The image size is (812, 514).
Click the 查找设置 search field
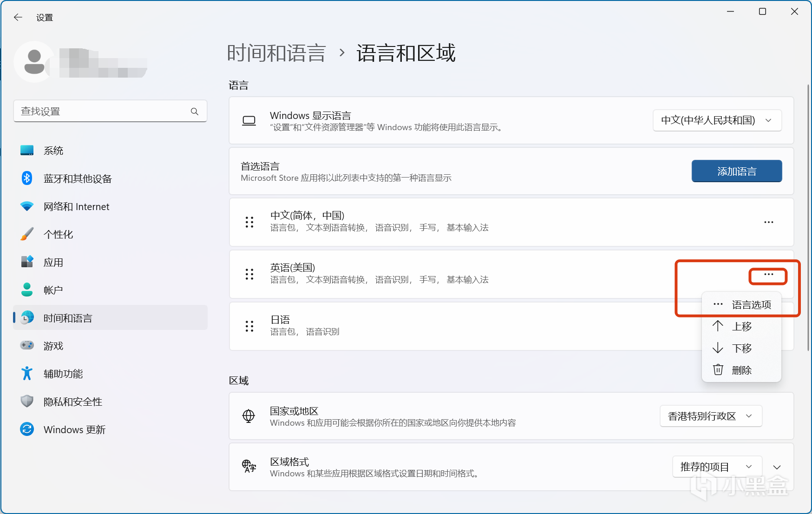click(x=110, y=112)
